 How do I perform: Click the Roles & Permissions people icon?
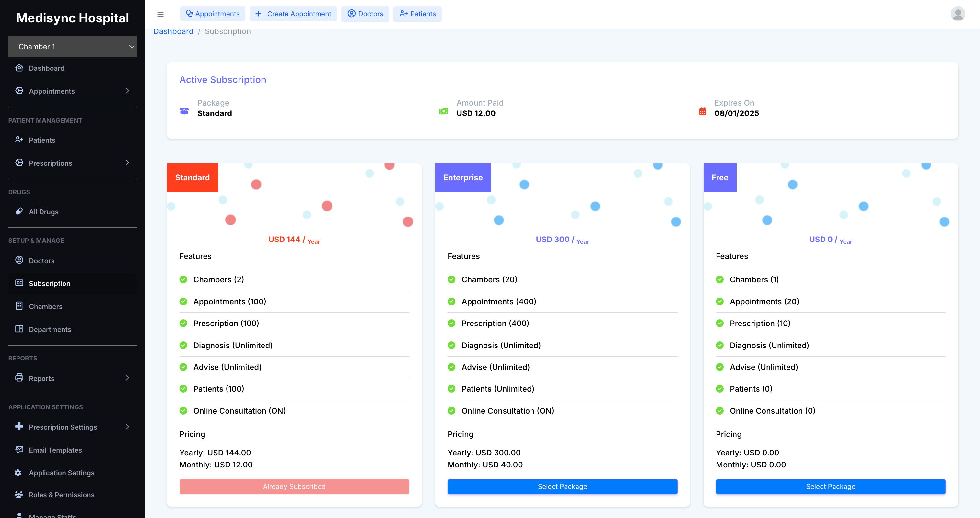click(x=18, y=494)
